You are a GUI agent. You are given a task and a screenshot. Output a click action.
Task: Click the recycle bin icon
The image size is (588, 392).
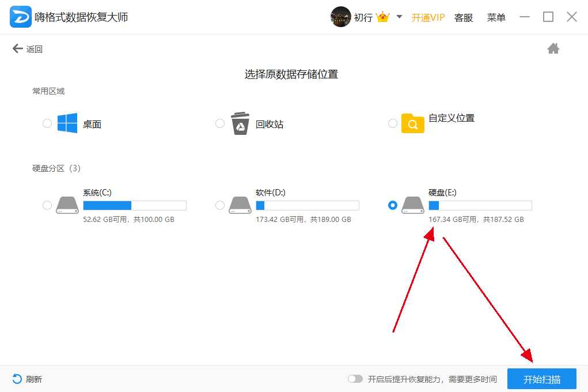pyautogui.click(x=240, y=123)
